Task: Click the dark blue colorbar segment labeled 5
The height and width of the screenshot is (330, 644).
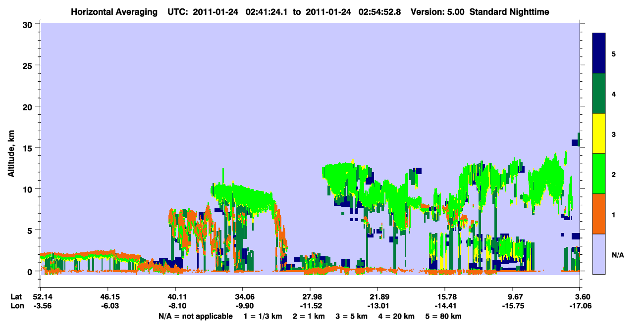Action: click(x=599, y=53)
